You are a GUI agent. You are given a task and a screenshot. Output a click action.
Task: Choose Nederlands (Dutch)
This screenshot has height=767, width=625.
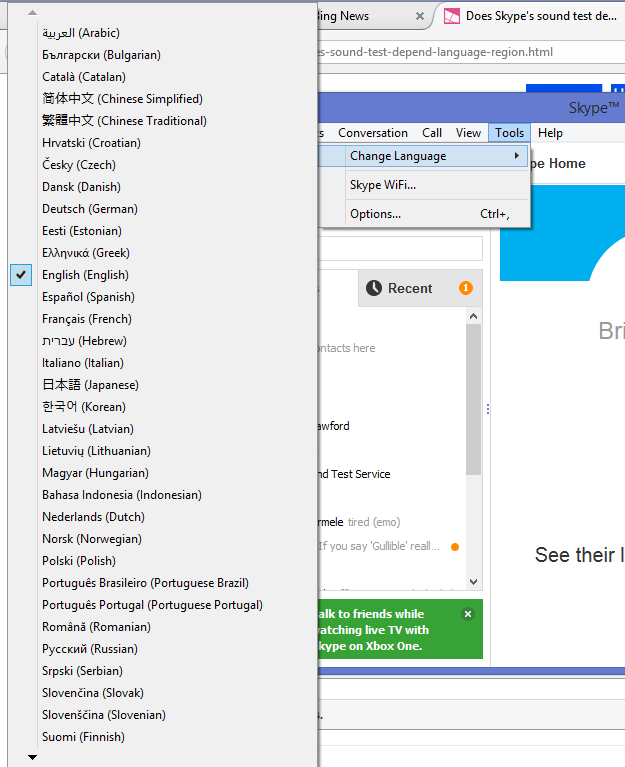pyautogui.click(x=93, y=517)
